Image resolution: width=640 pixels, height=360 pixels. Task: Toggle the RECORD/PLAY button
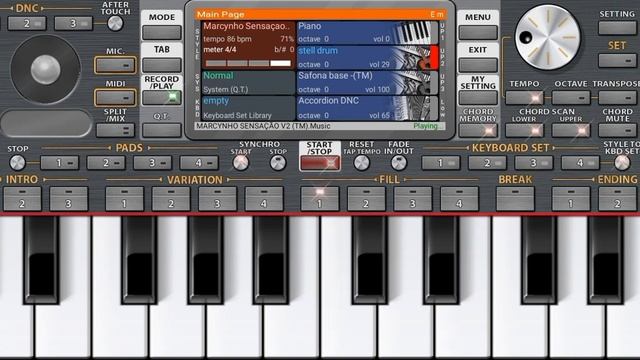point(162,97)
